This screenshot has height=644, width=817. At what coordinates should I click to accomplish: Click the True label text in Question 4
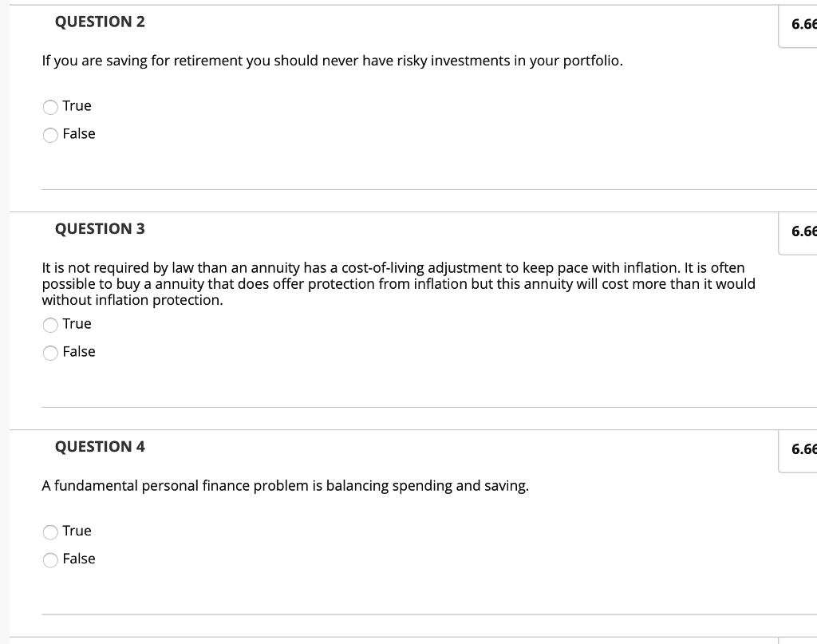click(78, 531)
